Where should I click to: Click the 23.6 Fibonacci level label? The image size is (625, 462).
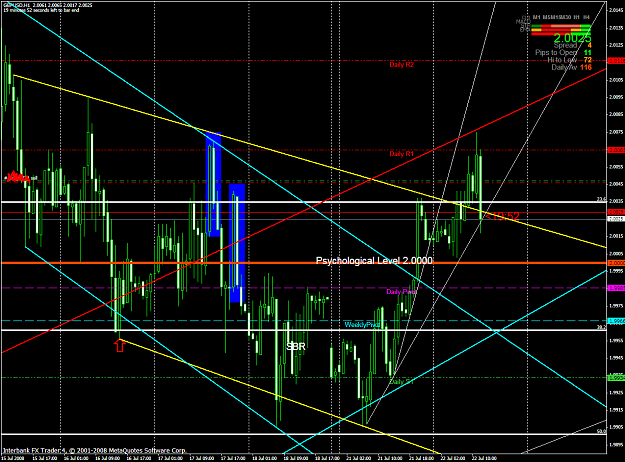pos(601,199)
